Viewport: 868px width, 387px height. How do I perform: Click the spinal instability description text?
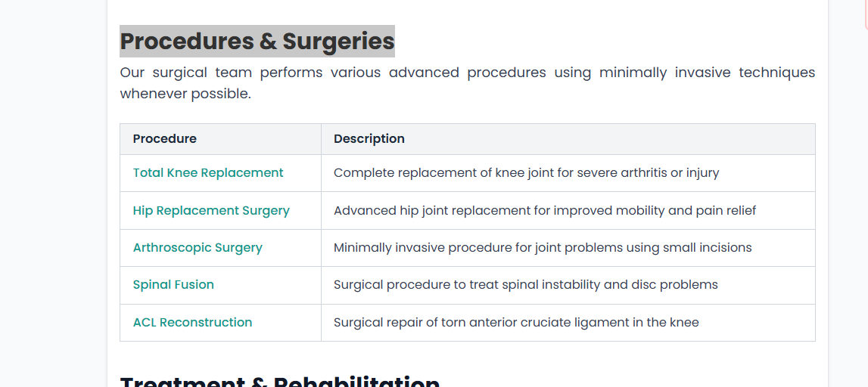click(525, 285)
